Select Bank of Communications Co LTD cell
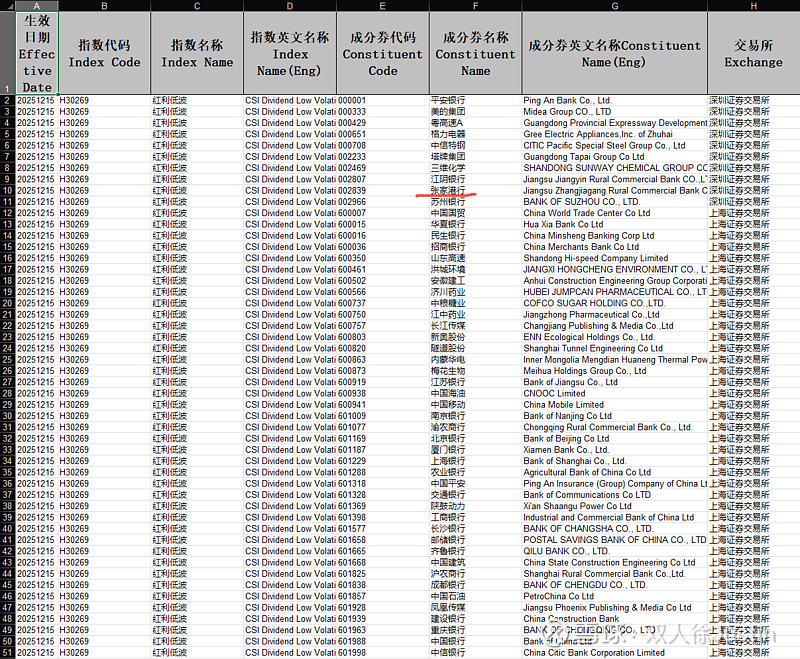The width and height of the screenshot is (800, 659). [x=614, y=495]
